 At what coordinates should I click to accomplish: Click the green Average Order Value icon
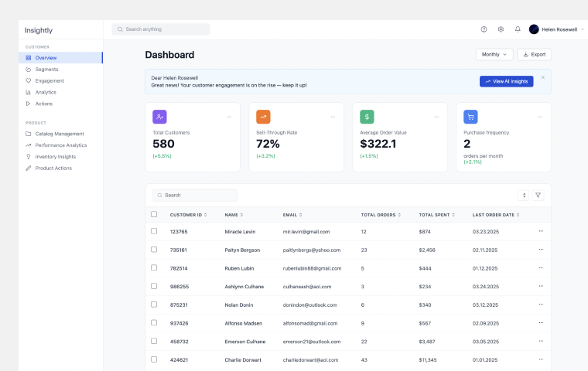point(367,117)
